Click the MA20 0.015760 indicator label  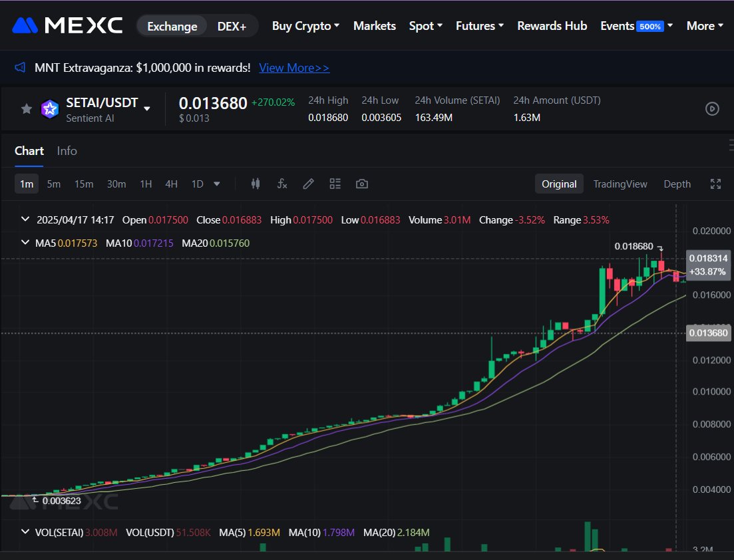click(216, 243)
